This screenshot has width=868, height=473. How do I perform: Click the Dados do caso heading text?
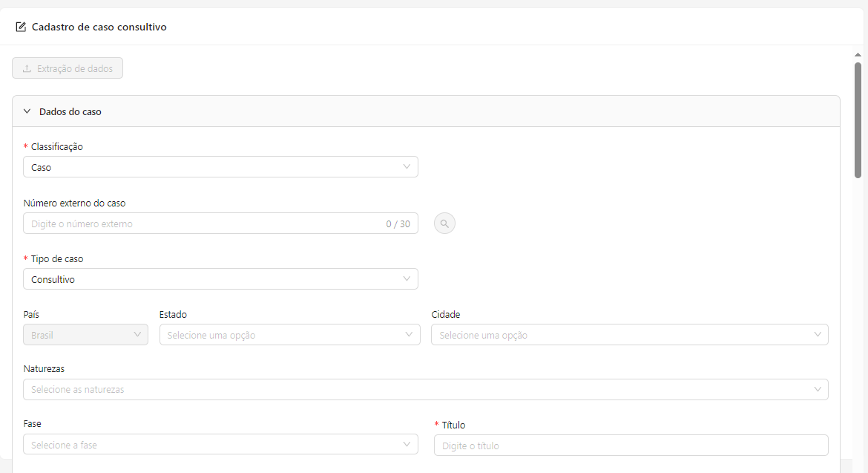click(70, 112)
